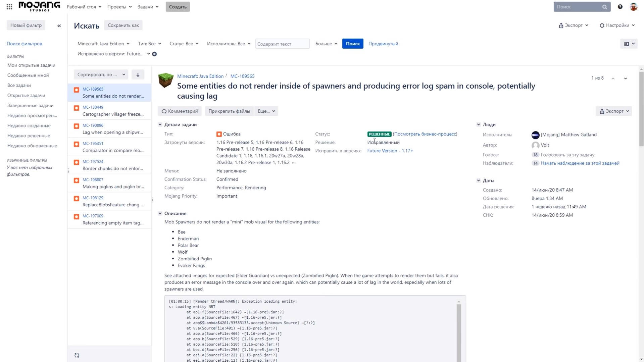Open the 'Проекты' menu

click(119, 7)
